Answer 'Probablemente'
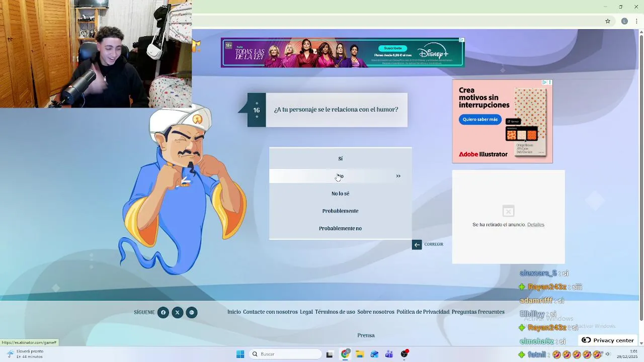Image resolution: width=644 pixels, height=362 pixels. pyautogui.click(x=340, y=211)
